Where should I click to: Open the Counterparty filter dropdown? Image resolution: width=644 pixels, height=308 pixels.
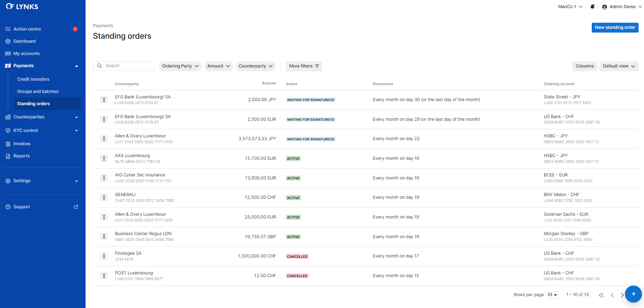(256, 66)
